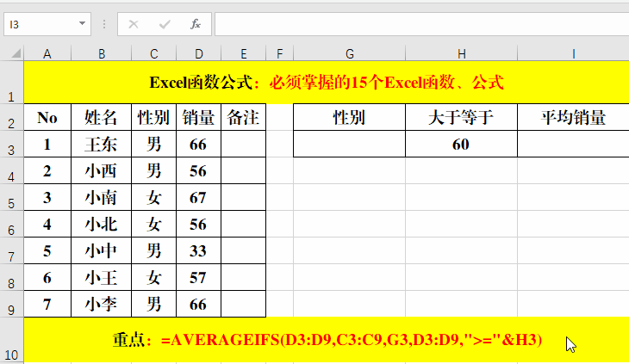The height and width of the screenshot is (364, 629).
Task: Select row 2 header
Action: 12,117
